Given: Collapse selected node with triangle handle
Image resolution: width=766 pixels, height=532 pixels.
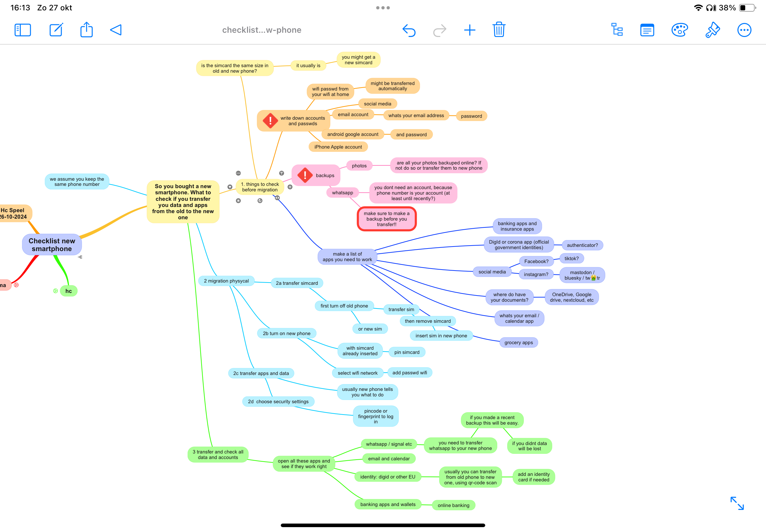Looking at the screenshot, I should point(230,187).
